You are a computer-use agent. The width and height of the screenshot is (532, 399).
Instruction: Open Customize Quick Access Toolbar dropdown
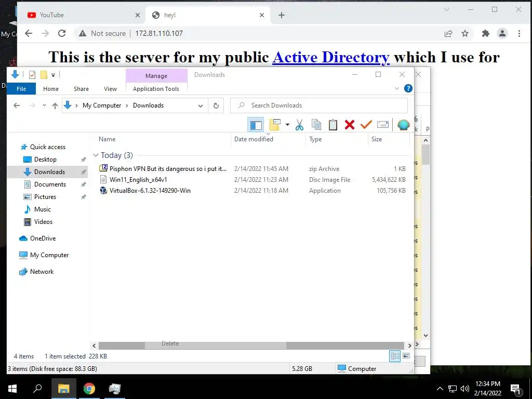pos(54,75)
